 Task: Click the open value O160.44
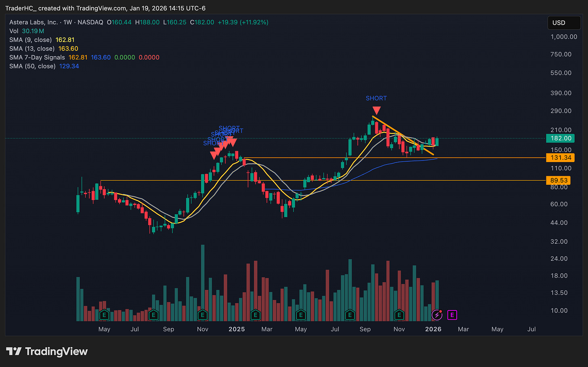119,22
